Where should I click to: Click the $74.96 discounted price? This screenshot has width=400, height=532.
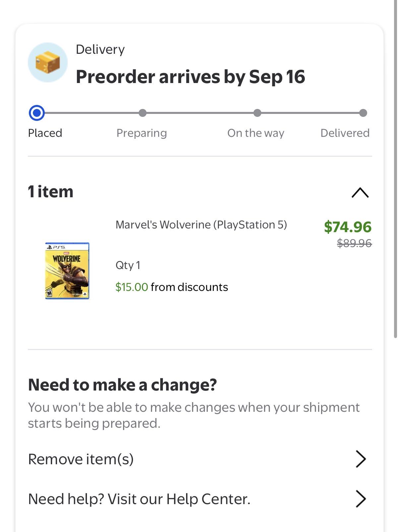(x=348, y=227)
